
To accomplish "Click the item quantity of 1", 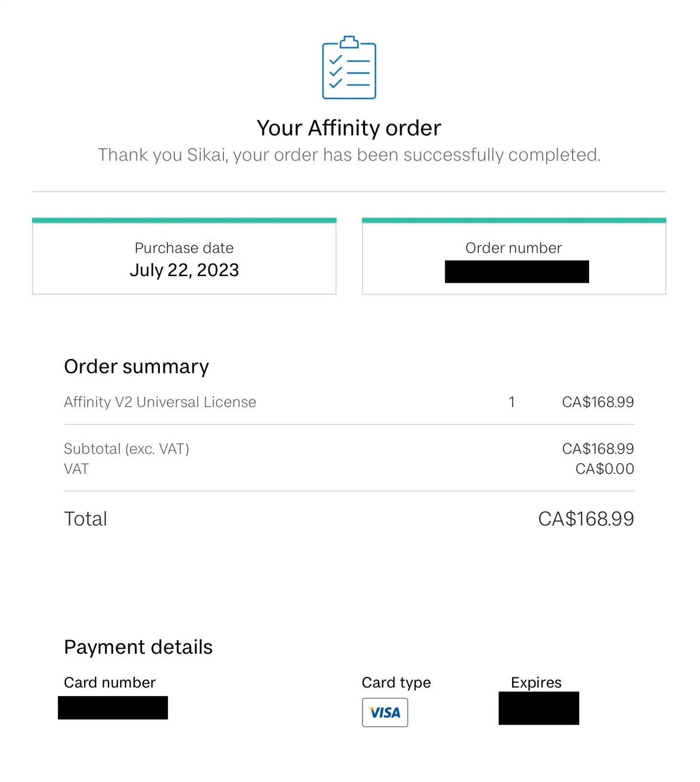I will 512,402.
